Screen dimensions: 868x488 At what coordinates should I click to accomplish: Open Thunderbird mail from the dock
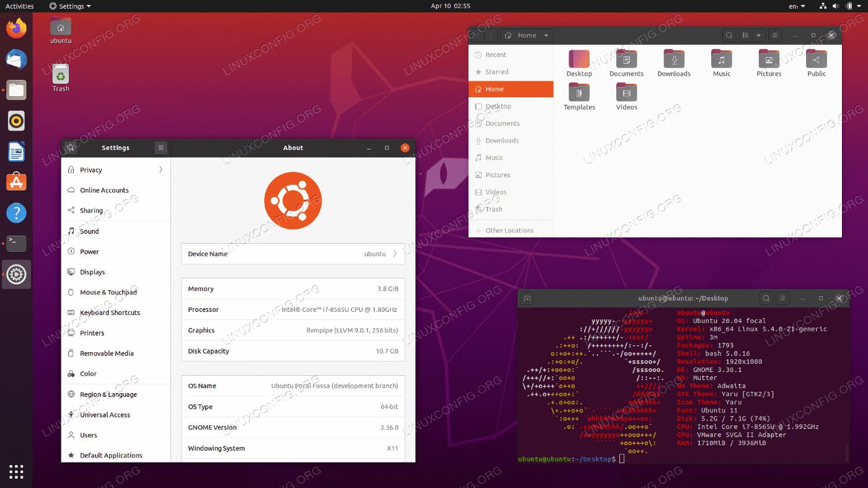[x=16, y=59]
